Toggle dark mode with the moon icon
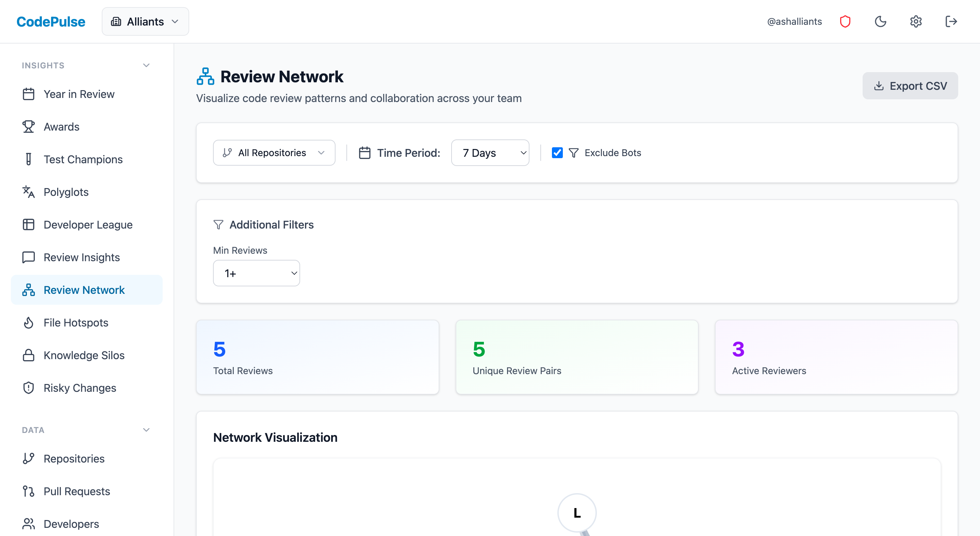The image size is (980, 536). point(881,21)
